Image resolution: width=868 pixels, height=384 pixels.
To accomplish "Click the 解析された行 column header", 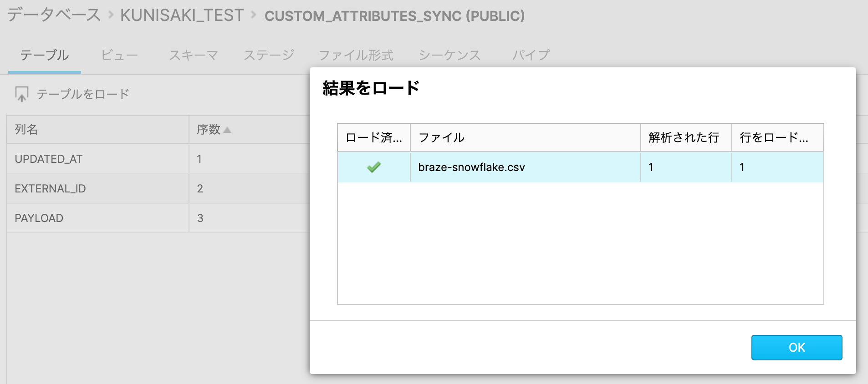I will 684,137.
